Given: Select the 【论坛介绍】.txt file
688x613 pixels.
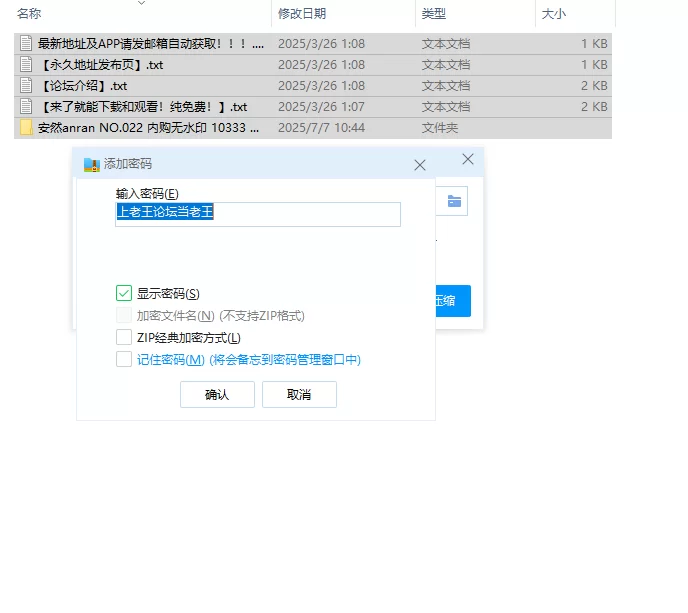Looking at the screenshot, I should [x=313, y=86].
